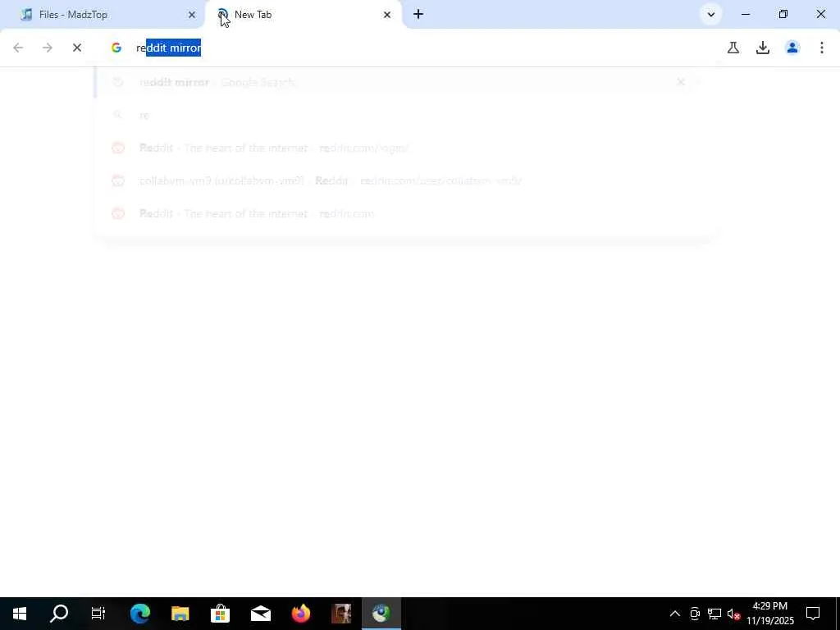Viewport: 840px width, 630px height.
Task: Open the profile avatar menu
Action: click(x=792, y=48)
